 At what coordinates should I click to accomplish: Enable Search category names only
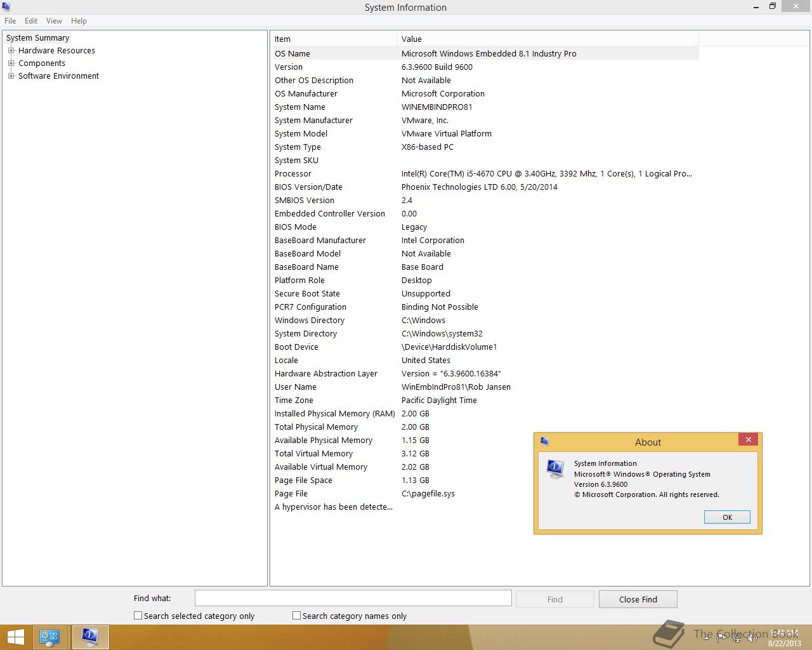[296, 616]
